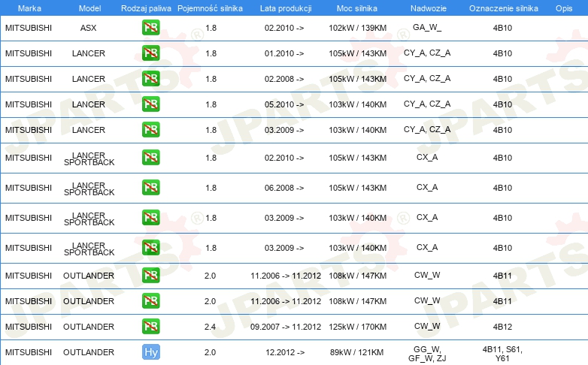Select the 01.2010 -> production date
Viewport: 588px width, 365px height.
click(284, 53)
